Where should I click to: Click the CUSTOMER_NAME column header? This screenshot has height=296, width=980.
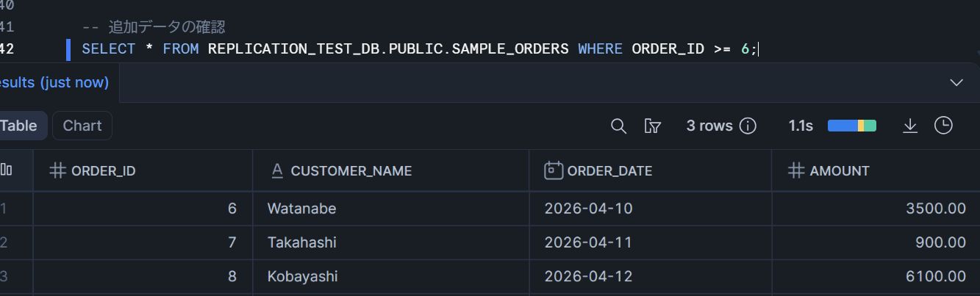click(351, 171)
